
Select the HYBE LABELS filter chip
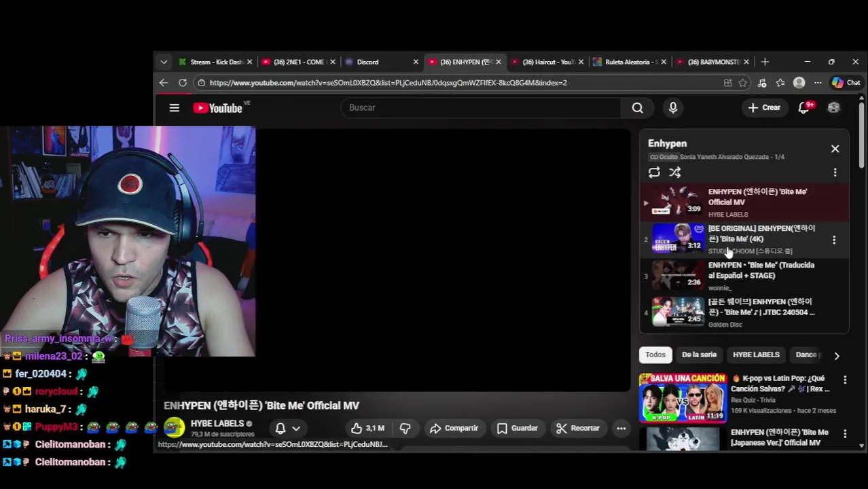click(x=756, y=355)
